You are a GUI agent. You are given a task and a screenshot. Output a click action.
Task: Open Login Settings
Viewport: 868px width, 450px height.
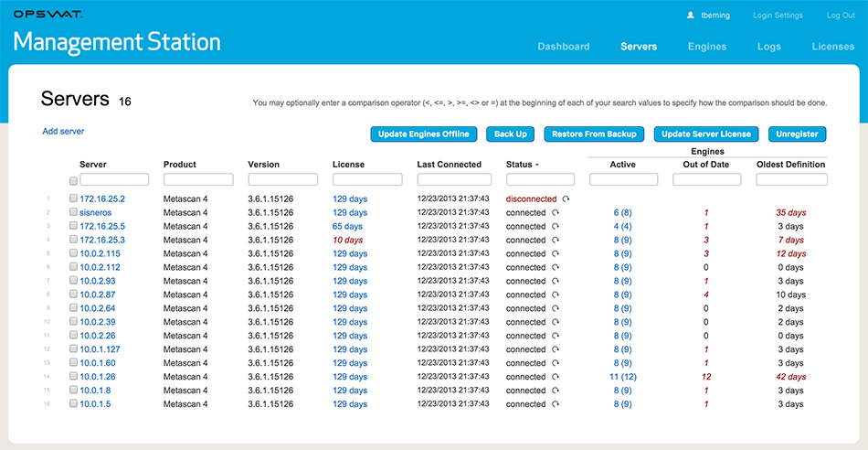778,16
